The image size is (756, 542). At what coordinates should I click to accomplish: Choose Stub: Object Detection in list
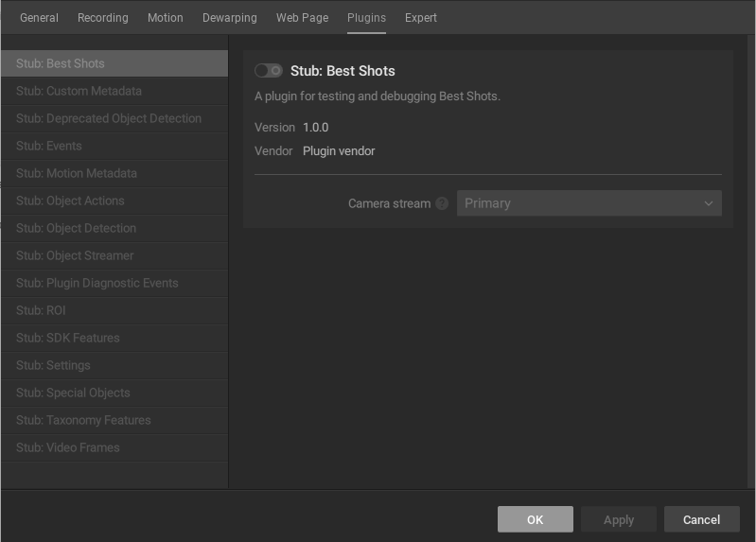76,228
